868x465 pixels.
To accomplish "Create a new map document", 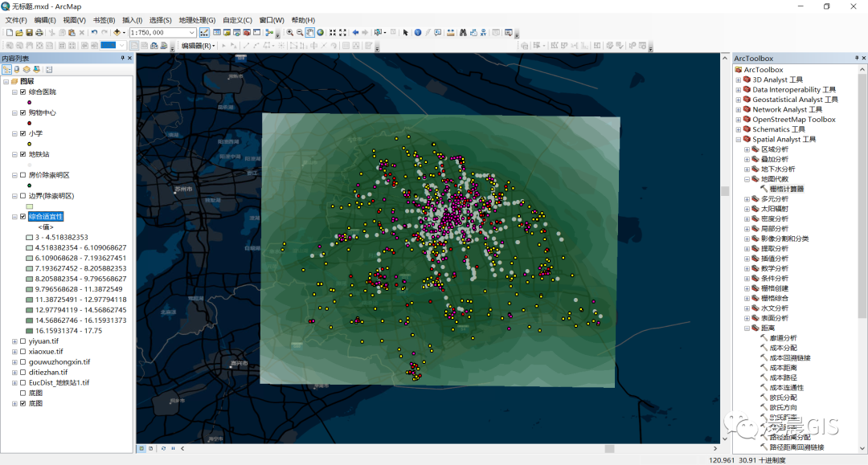I will (10, 33).
